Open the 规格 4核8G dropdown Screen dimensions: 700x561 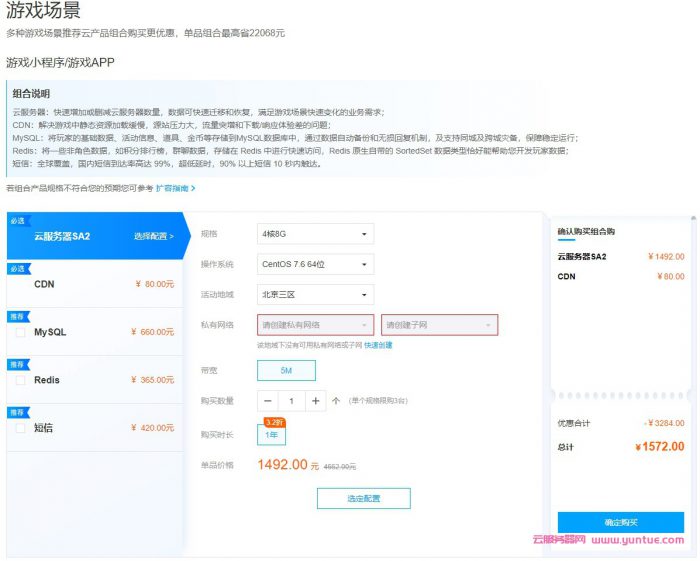coord(315,234)
